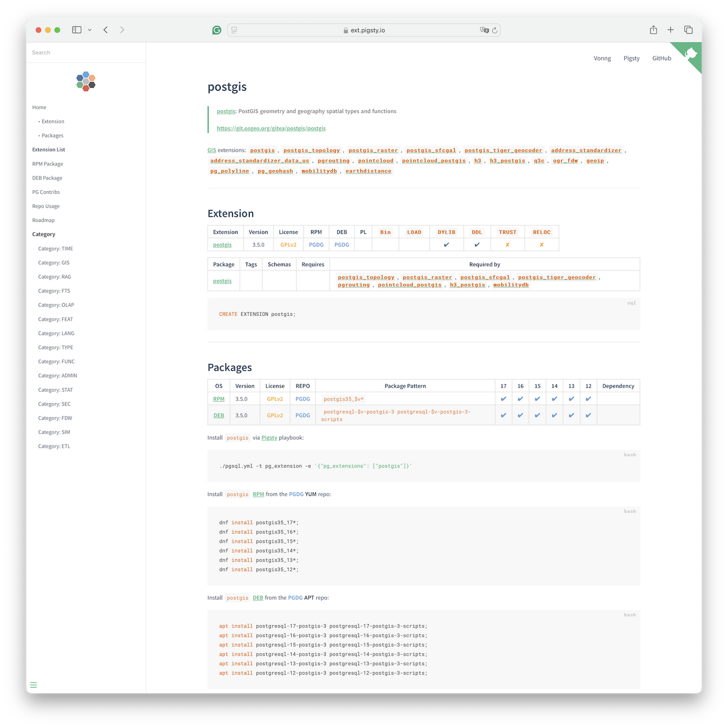Reload the page with the refresh icon
Viewport: 728px width, 728px height.
click(x=495, y=30)
